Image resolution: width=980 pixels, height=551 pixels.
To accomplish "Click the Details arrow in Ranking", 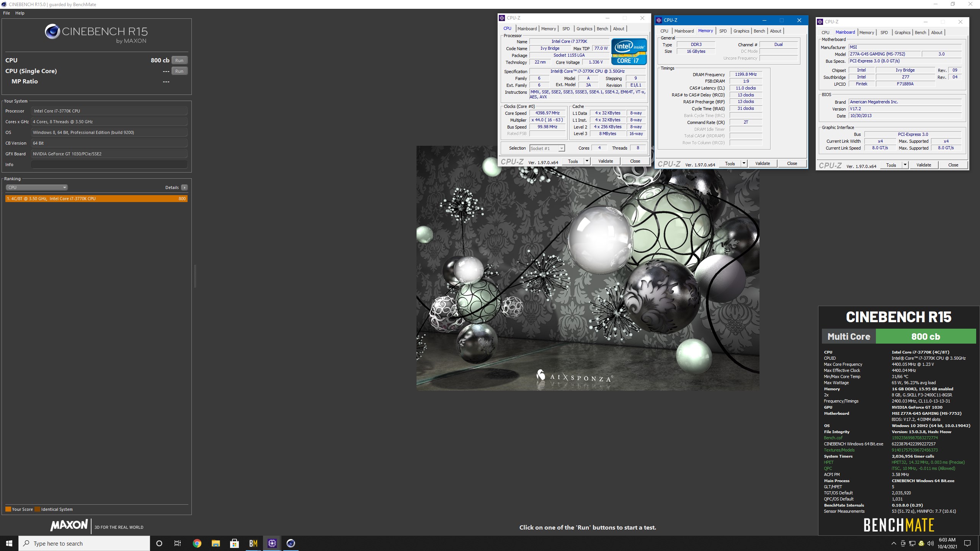I will (x=185, y=187).
